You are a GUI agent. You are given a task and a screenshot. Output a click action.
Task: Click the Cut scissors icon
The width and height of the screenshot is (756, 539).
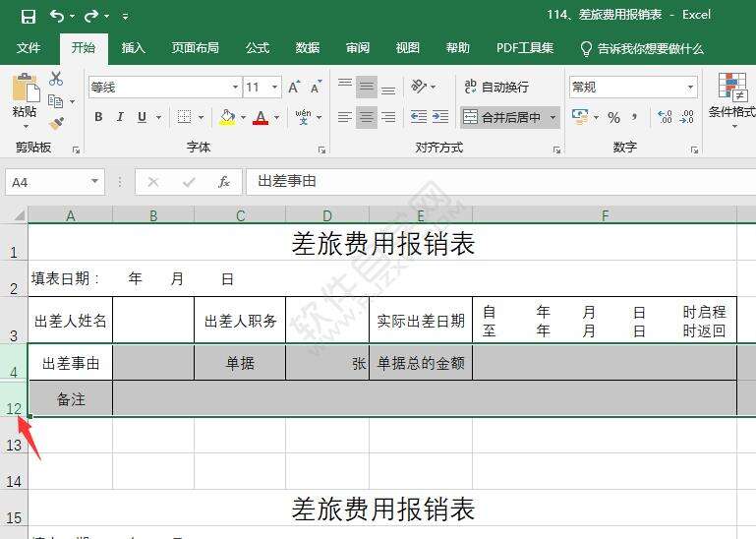(56, 80)
